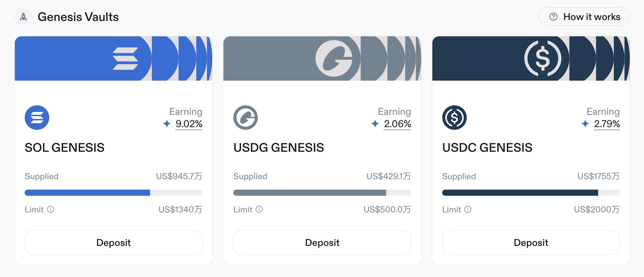Click the 9.02% SOL earning rate
This screenshot has width=644, height=277.
(189, 124)
